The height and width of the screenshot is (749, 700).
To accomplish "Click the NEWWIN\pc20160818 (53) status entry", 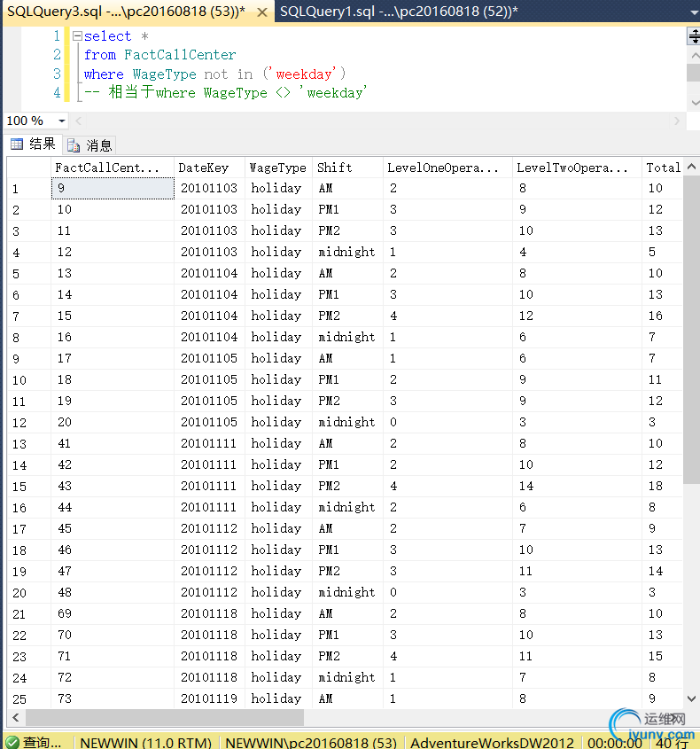I will coord(311,742).
